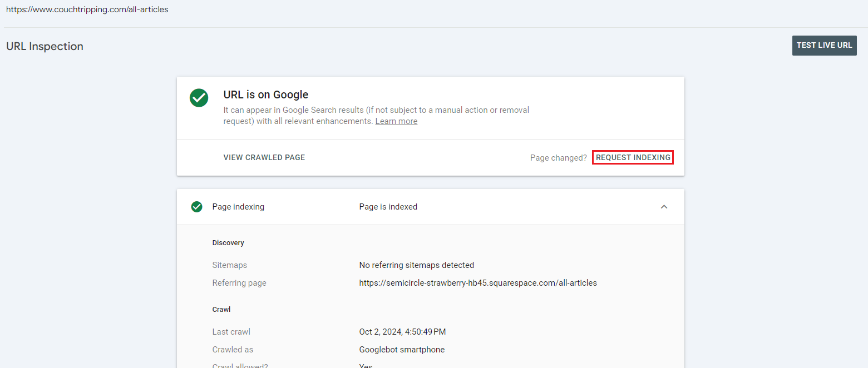
Task: Select the squarespace.com referring page URL
Action: click(478, 283)
